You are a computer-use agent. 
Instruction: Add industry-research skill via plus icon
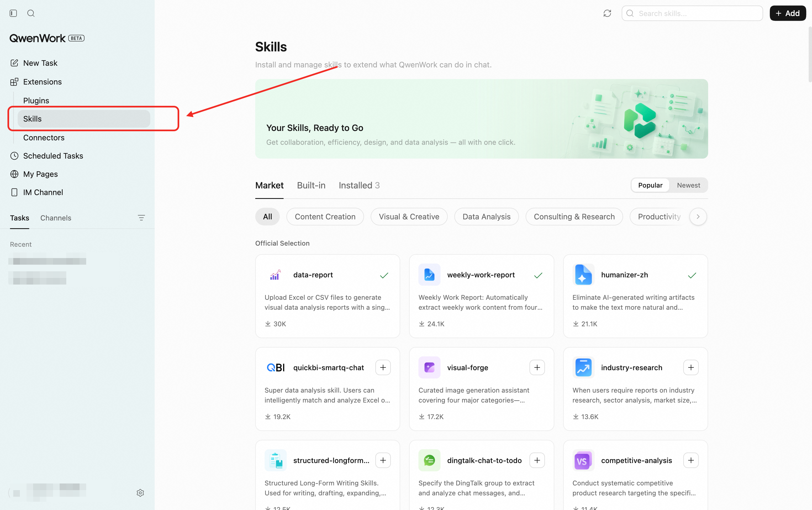[690, 367]
